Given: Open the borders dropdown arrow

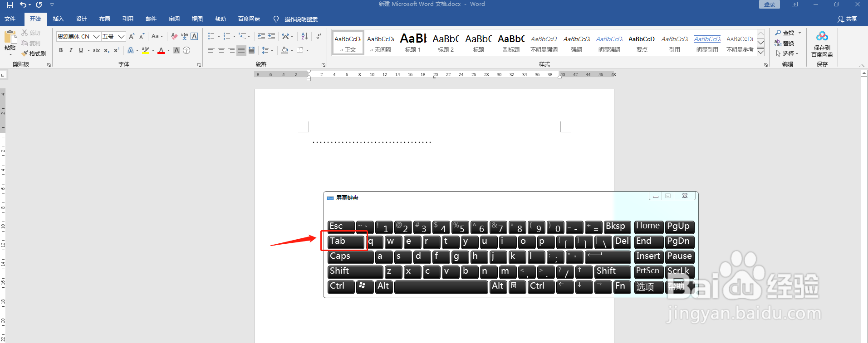Looking at the screenshot, I should (x=307, y=50).
